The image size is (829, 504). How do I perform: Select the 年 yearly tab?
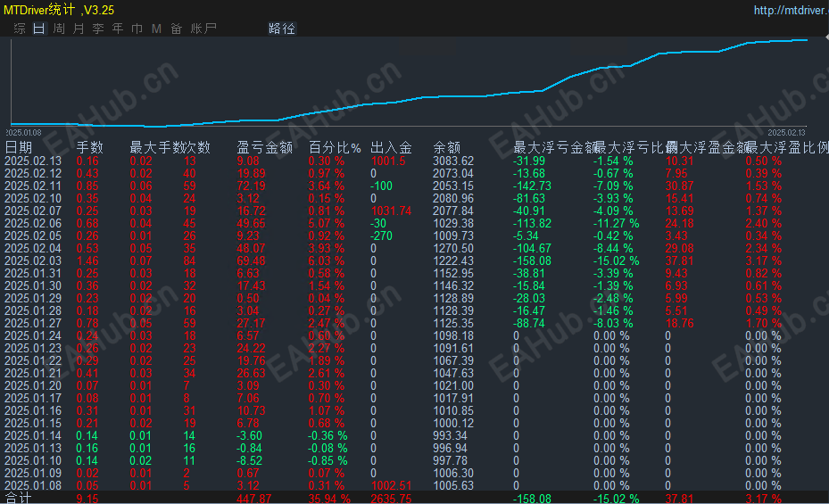coord(118,29)
